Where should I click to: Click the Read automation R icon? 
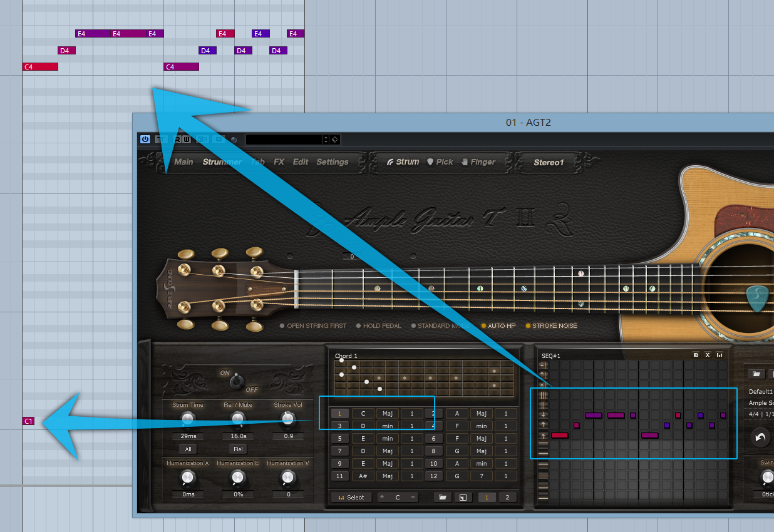[x=178, y=140]
